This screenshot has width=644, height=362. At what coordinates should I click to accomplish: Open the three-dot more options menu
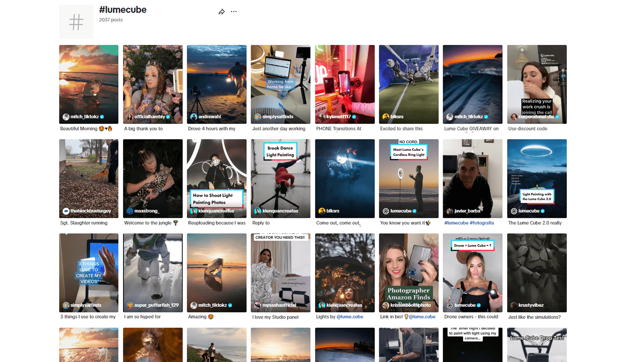point(234,12)
